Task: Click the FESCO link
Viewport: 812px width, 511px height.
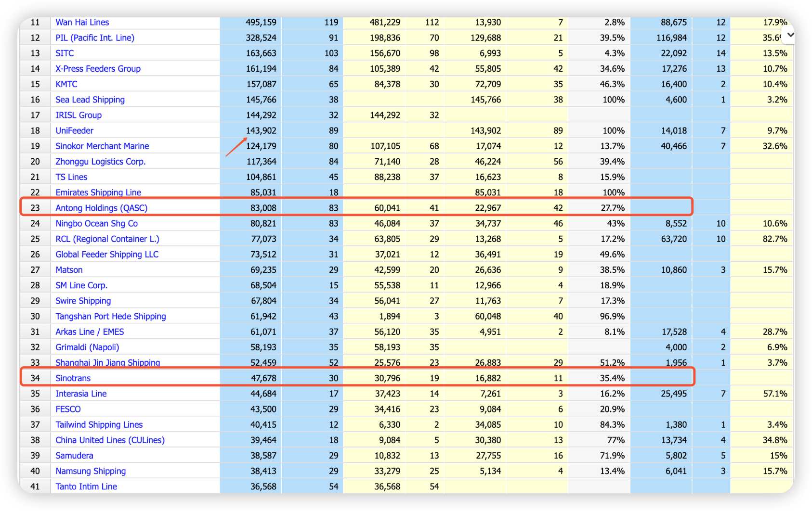Action: point(68,409)
